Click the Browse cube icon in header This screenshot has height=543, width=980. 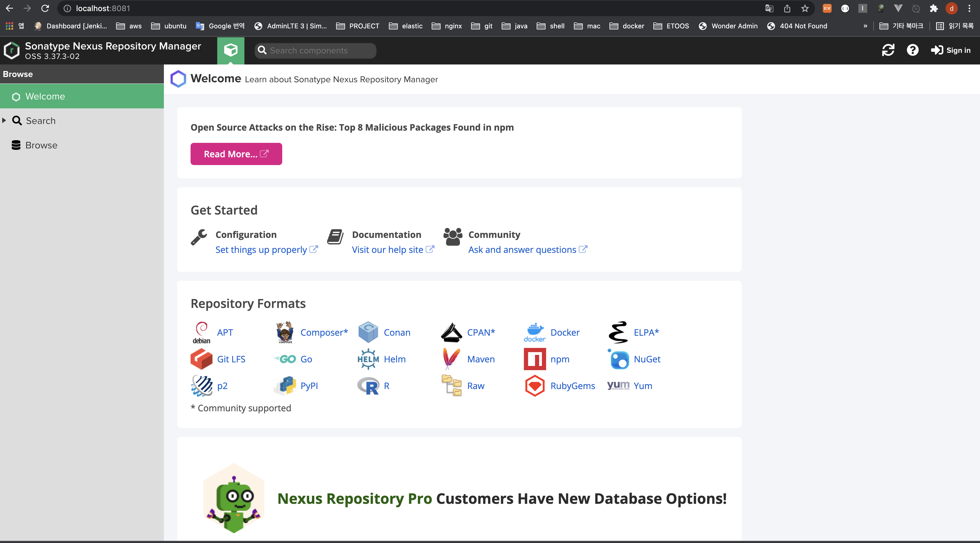coord(231,50)
